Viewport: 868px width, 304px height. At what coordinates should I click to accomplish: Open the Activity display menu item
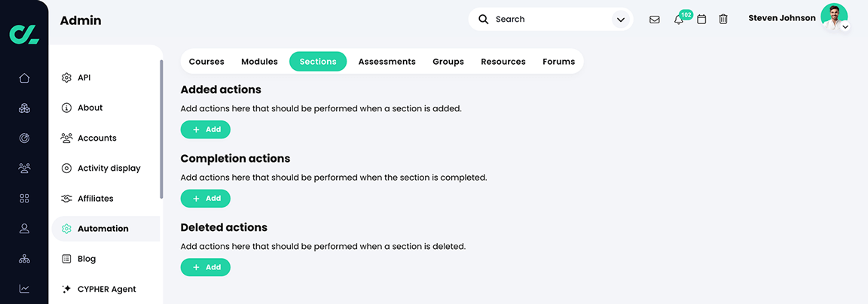click(x=105, y=168)
